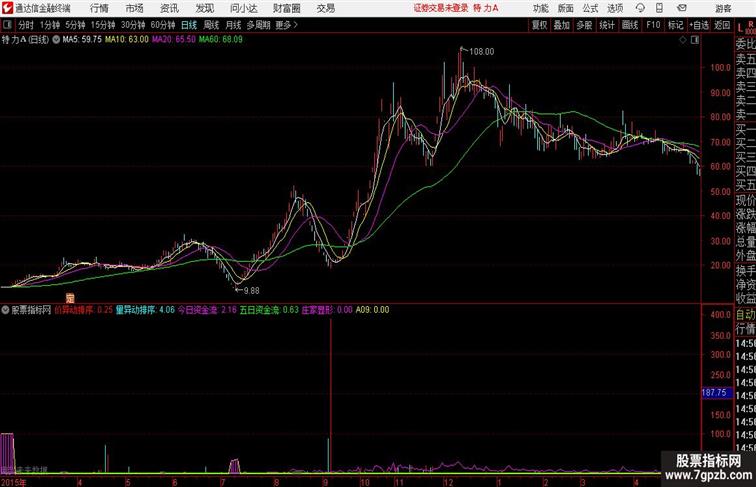Click the 2015年 timeline label
This screenshot has height=487, width=756.
14,482
